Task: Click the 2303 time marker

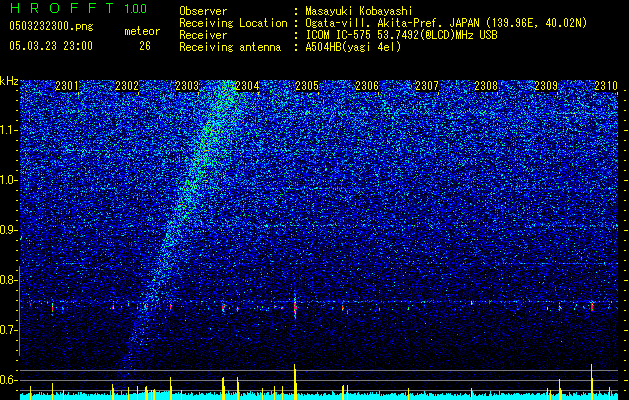Action: (187, 85)
